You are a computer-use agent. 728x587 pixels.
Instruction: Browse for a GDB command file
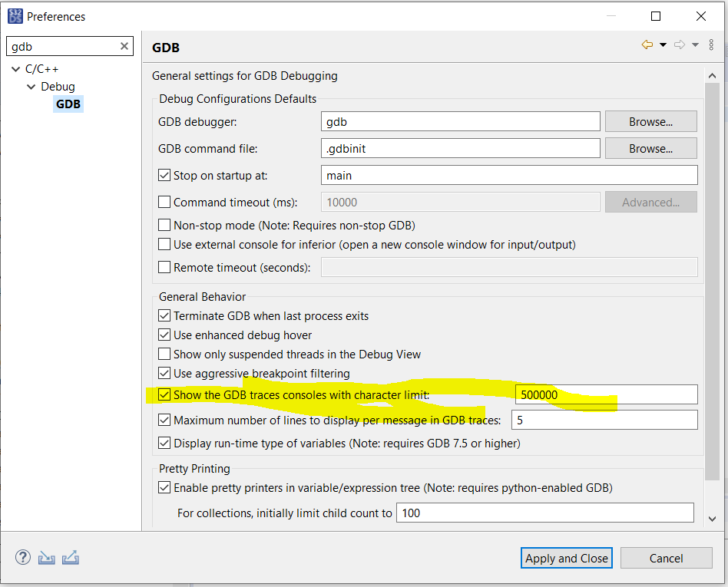(650, 148)
